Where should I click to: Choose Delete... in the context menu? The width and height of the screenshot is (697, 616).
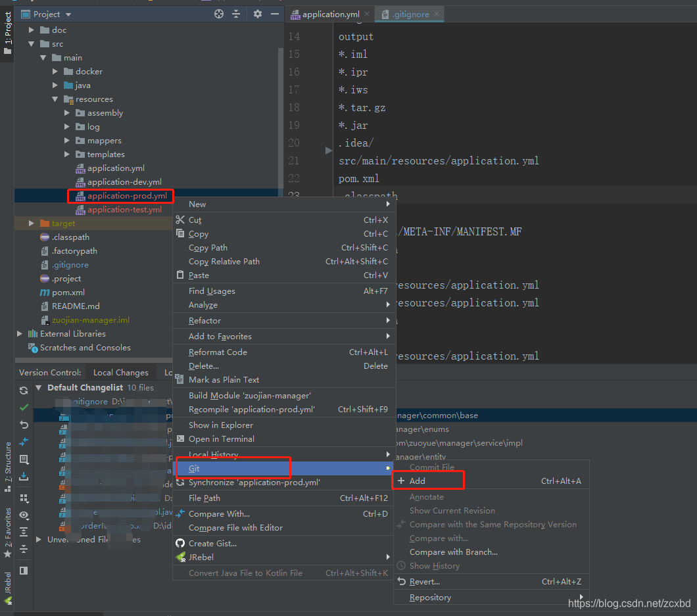283,366
